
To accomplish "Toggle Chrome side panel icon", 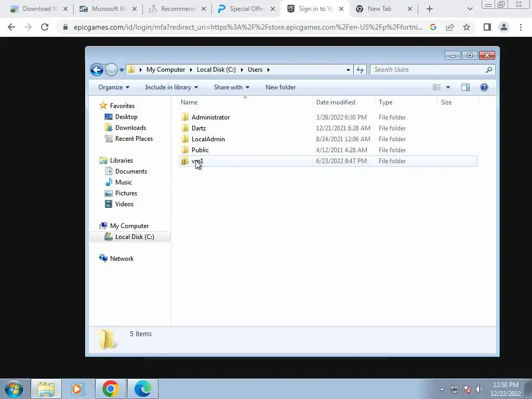I will tap(487, 27).
